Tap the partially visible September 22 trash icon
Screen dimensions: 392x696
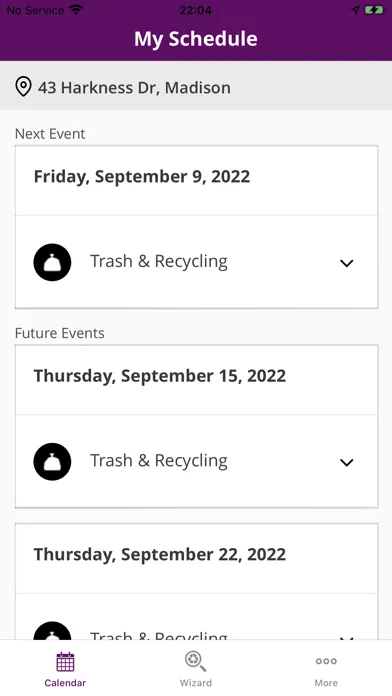(x=52, y=631)
